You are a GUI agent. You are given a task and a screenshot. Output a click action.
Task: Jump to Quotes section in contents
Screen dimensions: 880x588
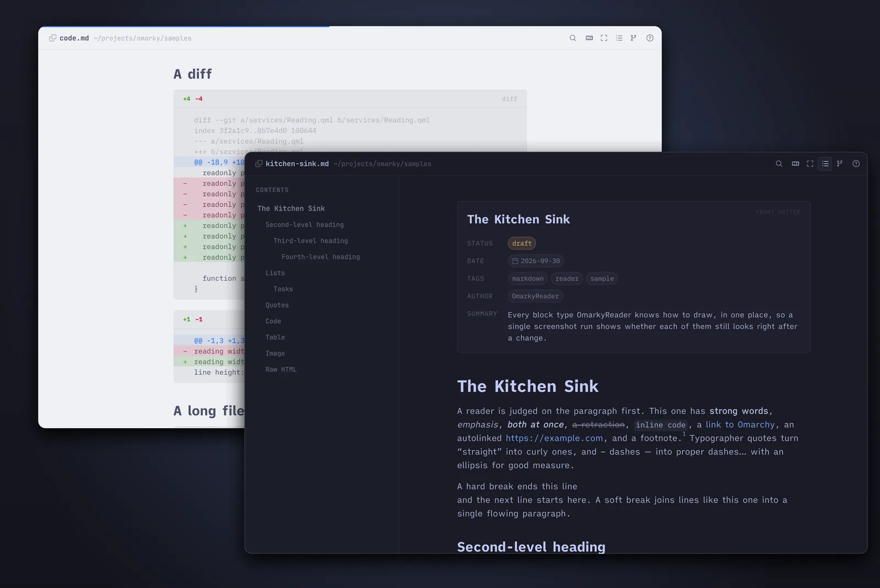[x=277, y=305]
